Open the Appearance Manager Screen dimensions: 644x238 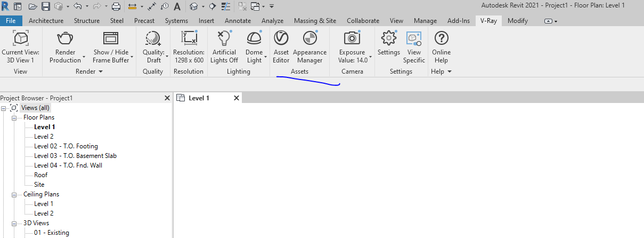pos(309,47)
